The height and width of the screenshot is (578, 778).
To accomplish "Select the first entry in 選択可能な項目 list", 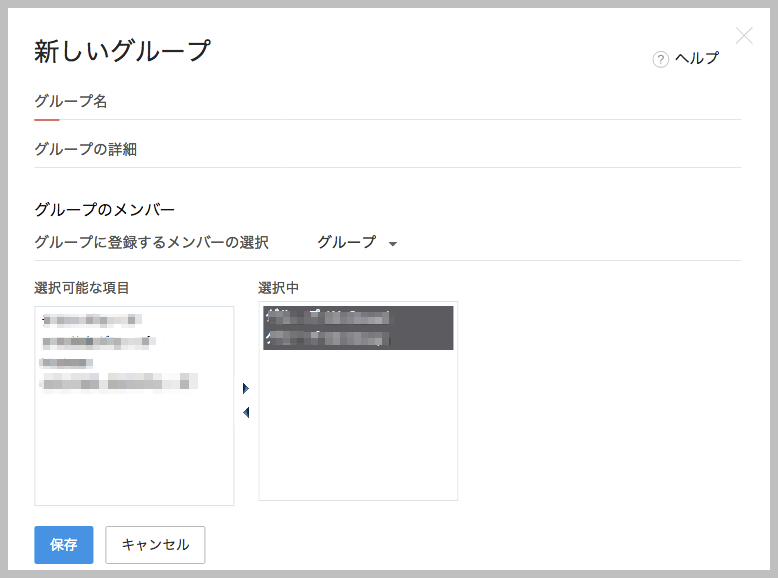I will 92,321.
